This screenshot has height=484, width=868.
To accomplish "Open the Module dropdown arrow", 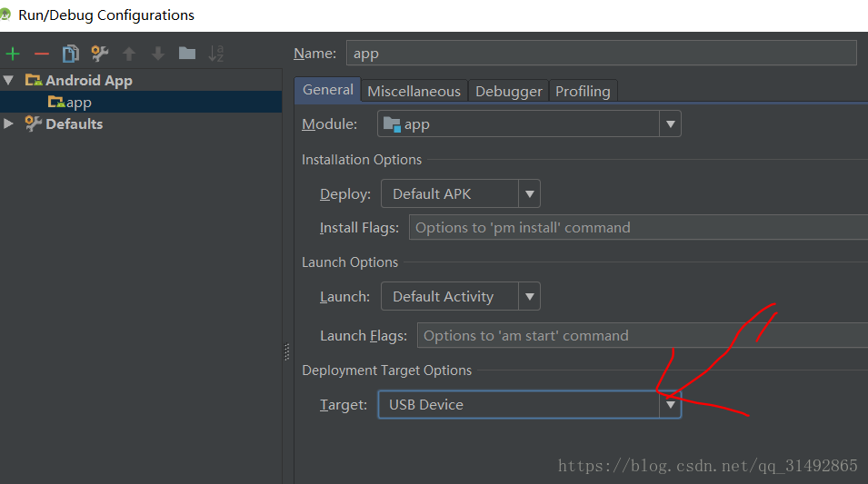I will (671, 123).
